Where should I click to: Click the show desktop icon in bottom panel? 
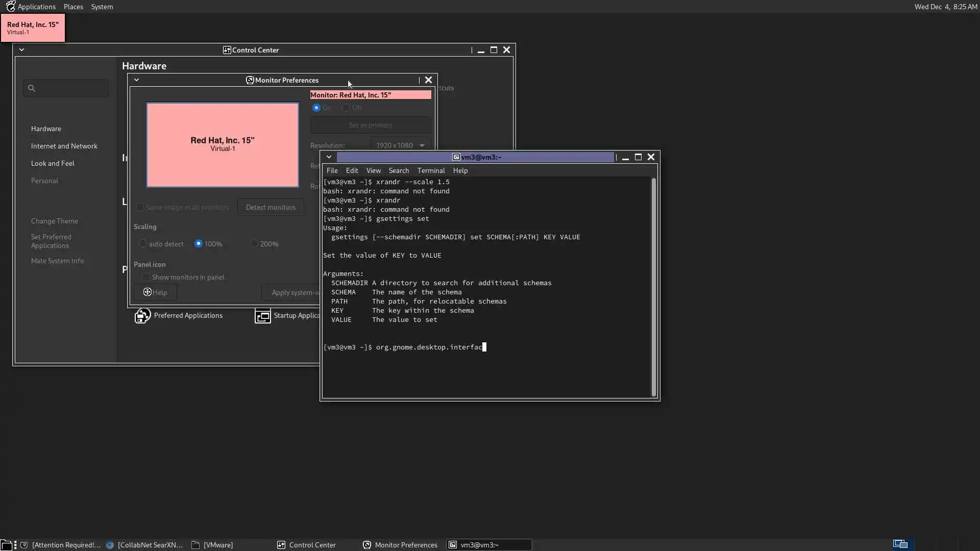coord(6,545)
